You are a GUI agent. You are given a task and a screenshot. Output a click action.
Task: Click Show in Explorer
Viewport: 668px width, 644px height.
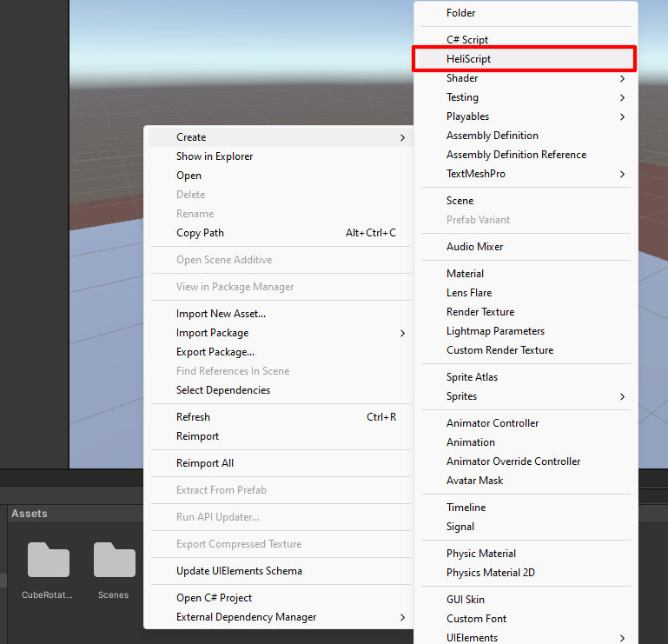[215, 156]
